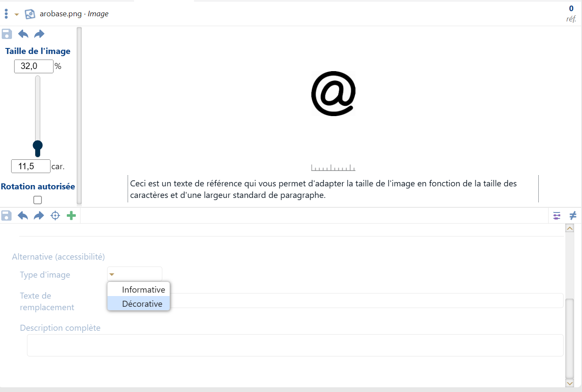The width and height of the screenshot is (582, 392).
Task: Undo using the lower toolbar arrow
Action: 23,215
